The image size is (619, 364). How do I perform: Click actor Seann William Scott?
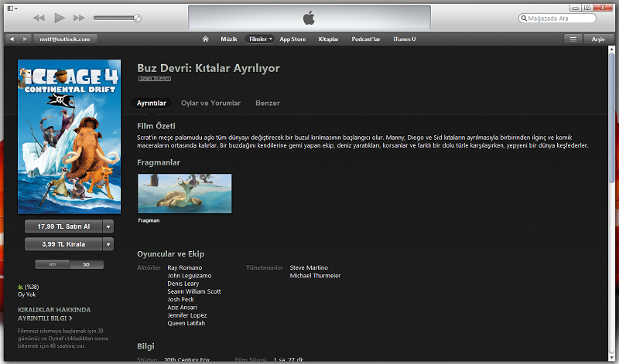tap(194, 291)
